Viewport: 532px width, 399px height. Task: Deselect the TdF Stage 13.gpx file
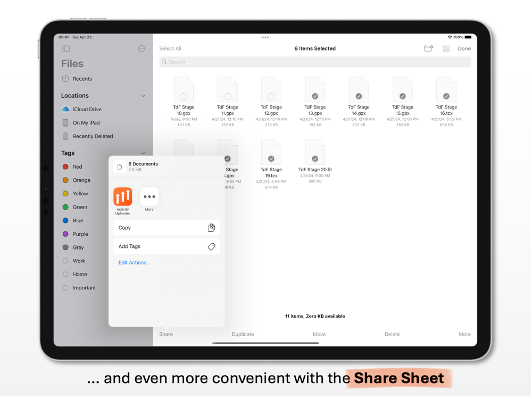click(x=315, y=102)
